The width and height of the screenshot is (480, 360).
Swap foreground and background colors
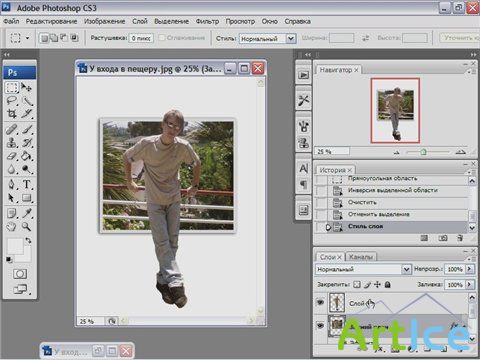28,240
